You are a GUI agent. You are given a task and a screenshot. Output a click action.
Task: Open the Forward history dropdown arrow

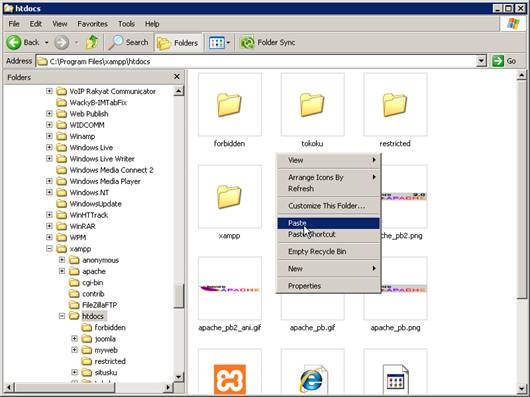76,43
